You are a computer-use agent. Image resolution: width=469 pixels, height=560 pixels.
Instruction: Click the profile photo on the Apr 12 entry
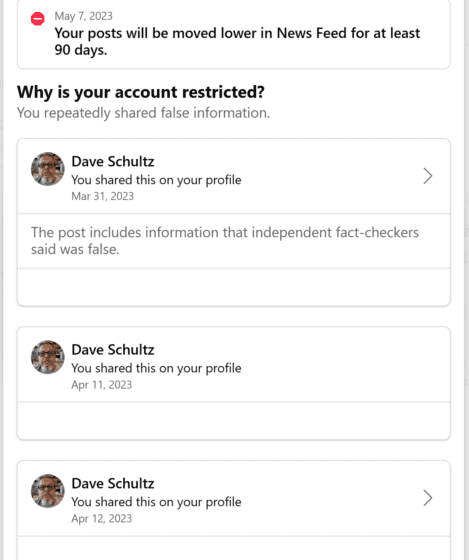click(x=48, y=491)
